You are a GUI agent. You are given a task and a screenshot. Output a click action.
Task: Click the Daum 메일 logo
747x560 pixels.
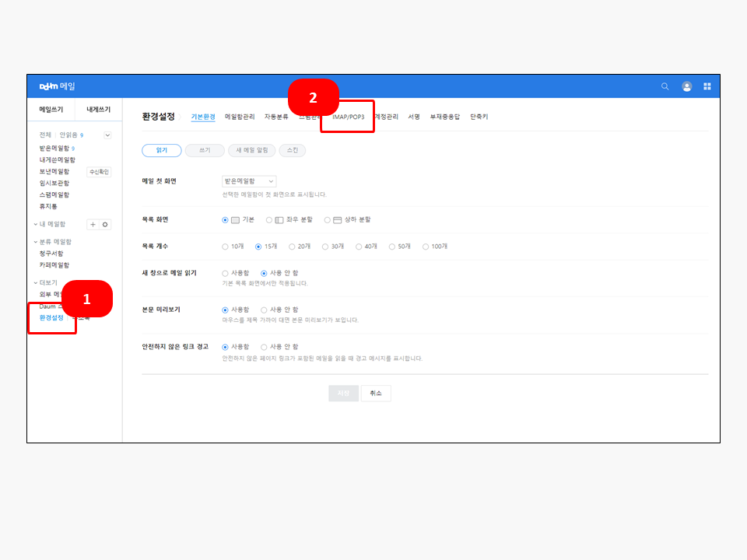pyautogui.click(x=58, y=86)
